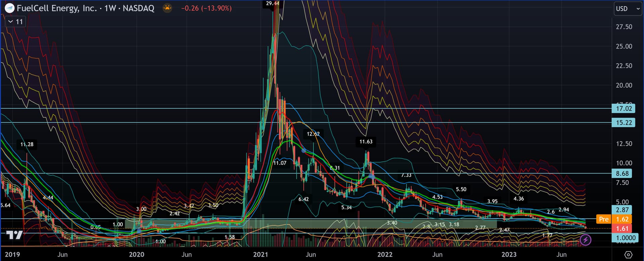Open the USD currency dropdown
Viewport: 644px width, 261px height.
pyautogui.click(x=628, y=9)
